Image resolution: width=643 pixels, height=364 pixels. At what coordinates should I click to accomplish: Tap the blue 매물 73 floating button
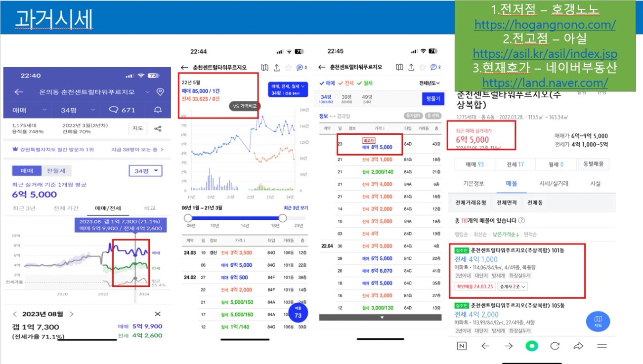pos(298,312)
